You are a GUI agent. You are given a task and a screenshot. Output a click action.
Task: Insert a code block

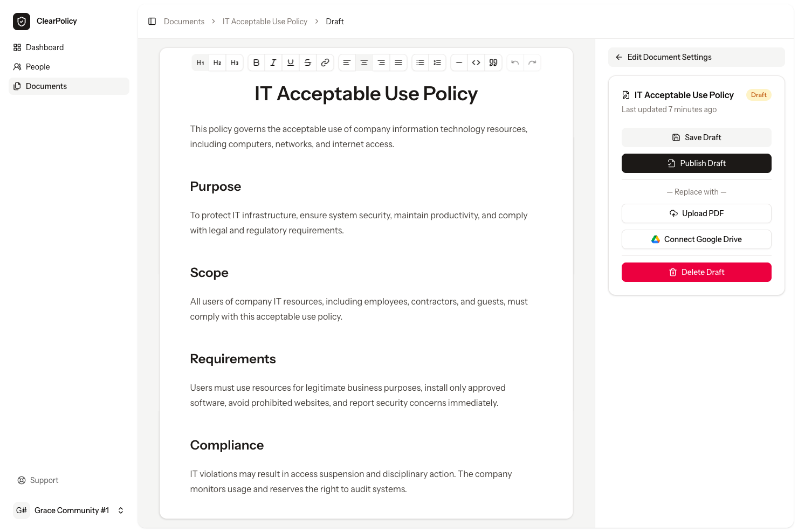pyautogui.click(x=476, y=62)
